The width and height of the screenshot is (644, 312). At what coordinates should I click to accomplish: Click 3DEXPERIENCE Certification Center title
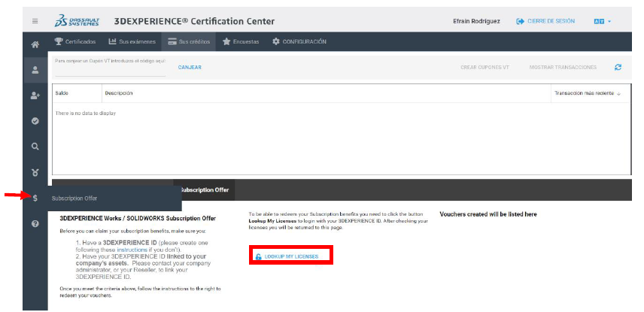[194, 21]
